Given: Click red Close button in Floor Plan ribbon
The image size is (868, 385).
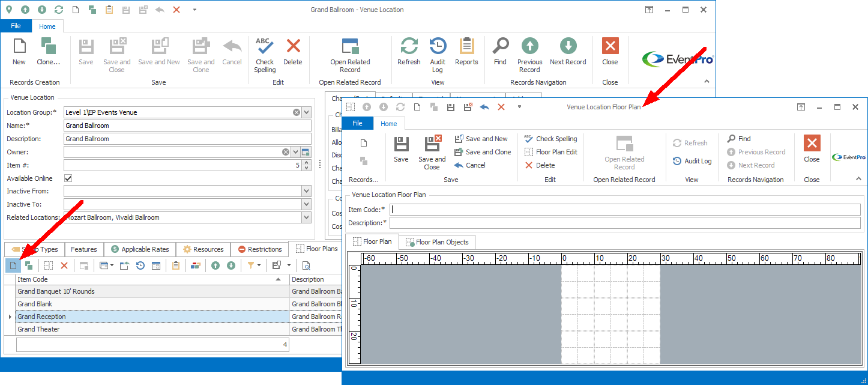Looking at the screenshot, I should (x=812, y=150).
